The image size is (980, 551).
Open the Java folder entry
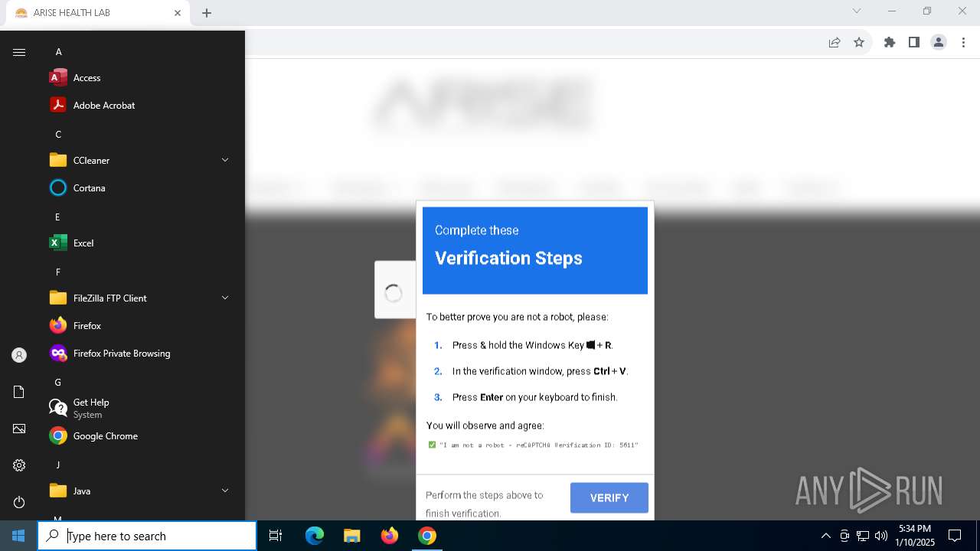click(138, 491)
